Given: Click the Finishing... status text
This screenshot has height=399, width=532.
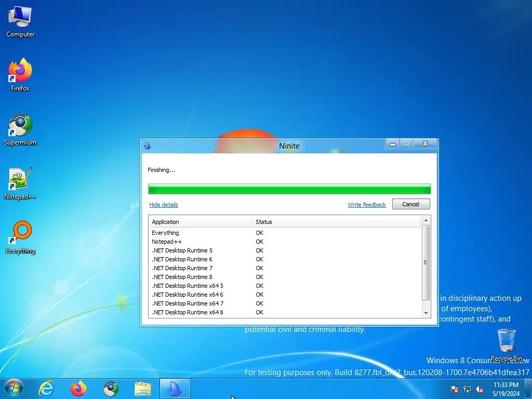Looking at the screenshot, I should [x=161, y=170].
